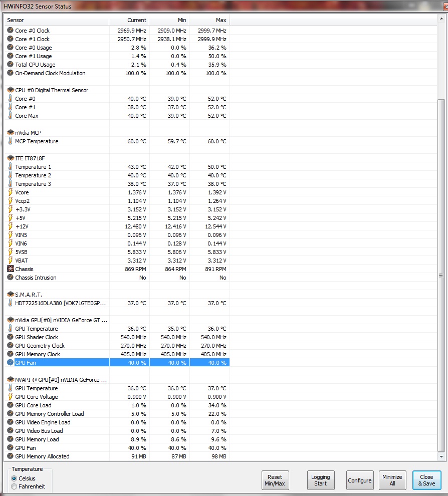Click the highlighted GPU Fan row icon
448x496 pixels.
[10, 363]
